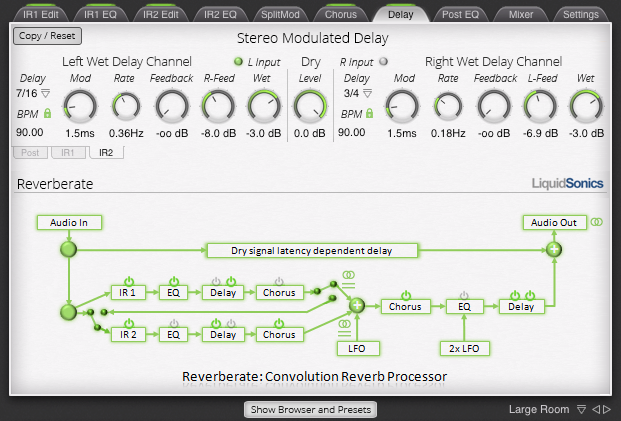Click right channel BPM lock icon
The width and height of the screenshot is (621, 421).
click(370, 113)
